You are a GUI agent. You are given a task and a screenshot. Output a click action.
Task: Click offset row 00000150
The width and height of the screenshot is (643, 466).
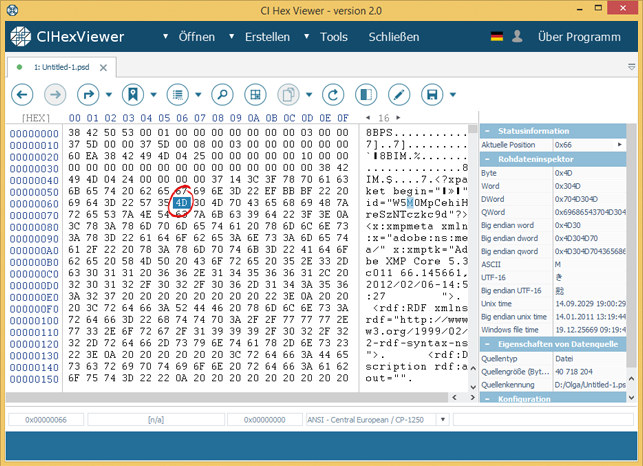point(34,379)
